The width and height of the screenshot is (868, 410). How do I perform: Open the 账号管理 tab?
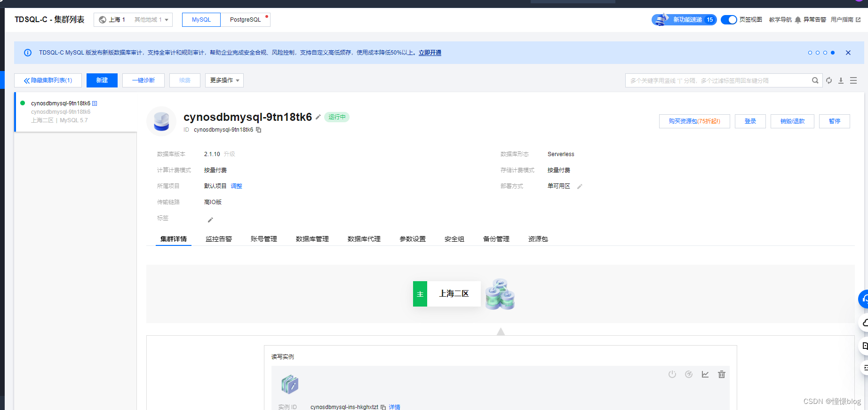264,239
